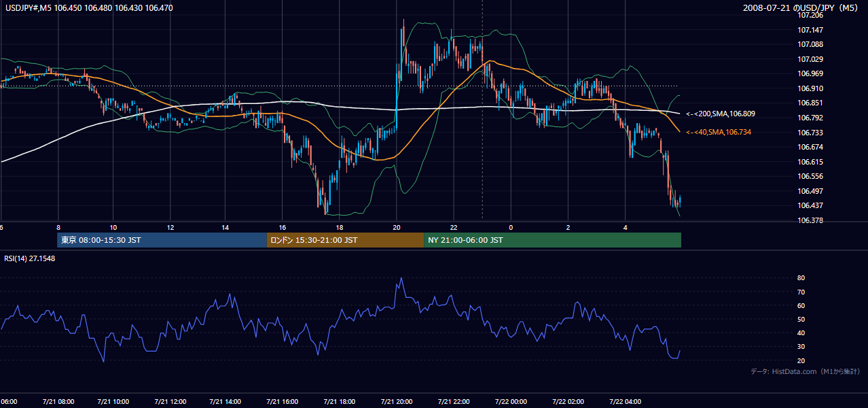Open the HistData.com data source credit

(806, 371)
